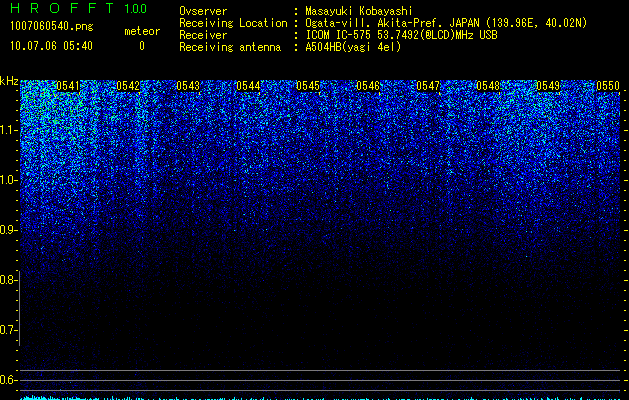
Task: Click the 0546 time marker
Action: coord(368,86)
